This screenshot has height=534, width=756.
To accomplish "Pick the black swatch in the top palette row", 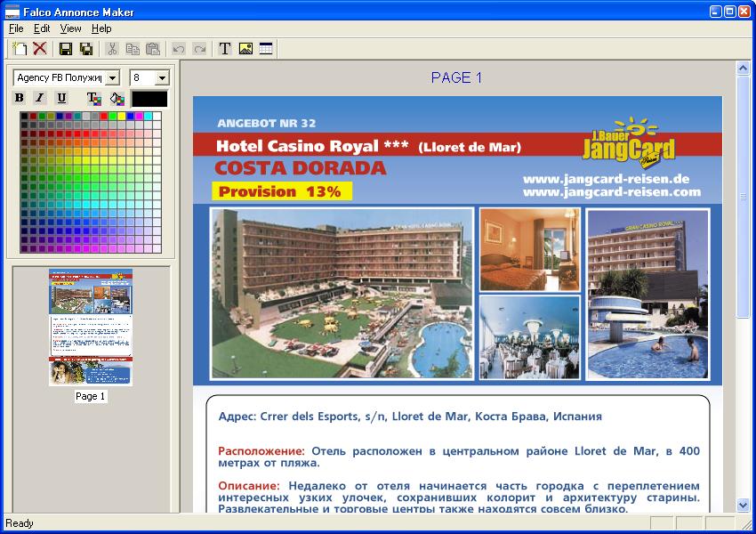I will 24,117.
